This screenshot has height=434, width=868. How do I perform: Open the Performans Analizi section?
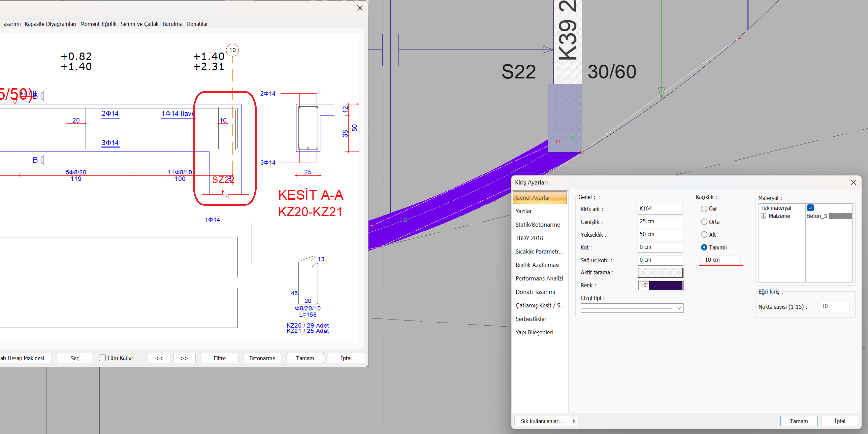(539, 278)
